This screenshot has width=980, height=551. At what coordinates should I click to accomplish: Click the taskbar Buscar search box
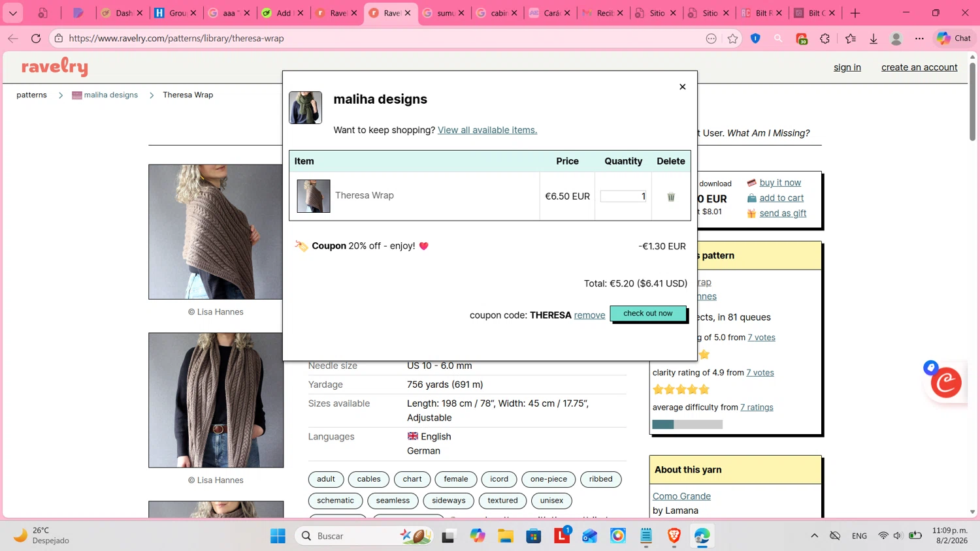pyautogui.click(x=365, y=536)
